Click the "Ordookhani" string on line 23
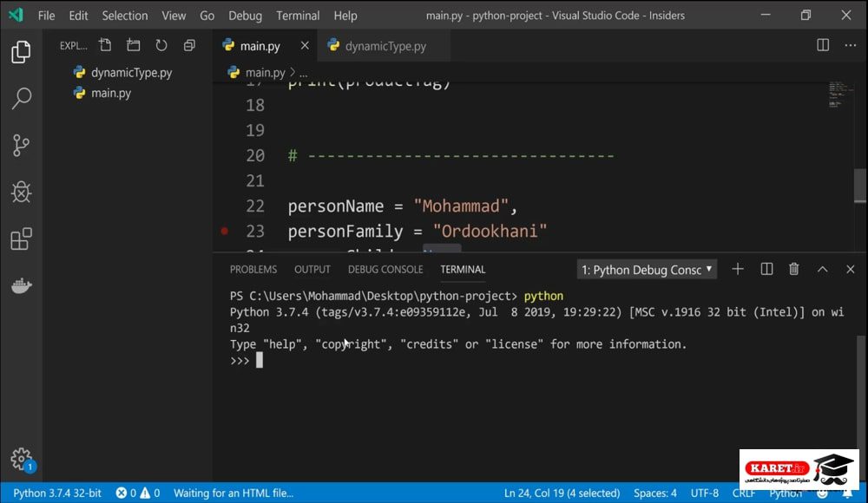 [490, 231]
